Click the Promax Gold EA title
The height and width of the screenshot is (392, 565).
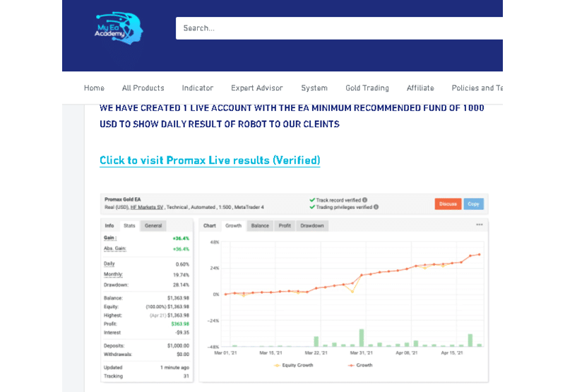[122, 199]
